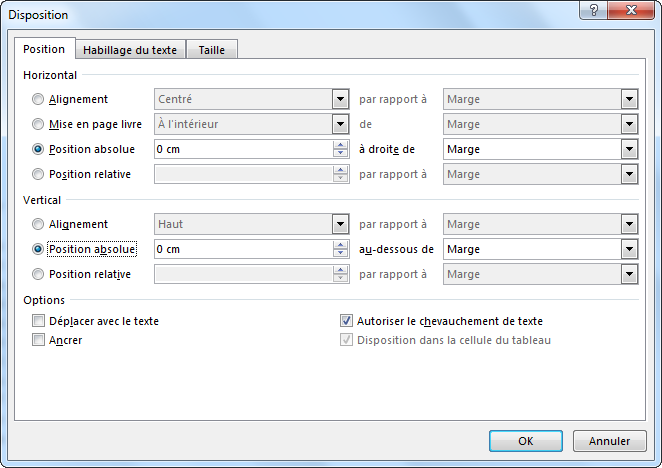Switch to Habillage du texte tab
This screenshot has height=468, width=662.
(130, 50)
